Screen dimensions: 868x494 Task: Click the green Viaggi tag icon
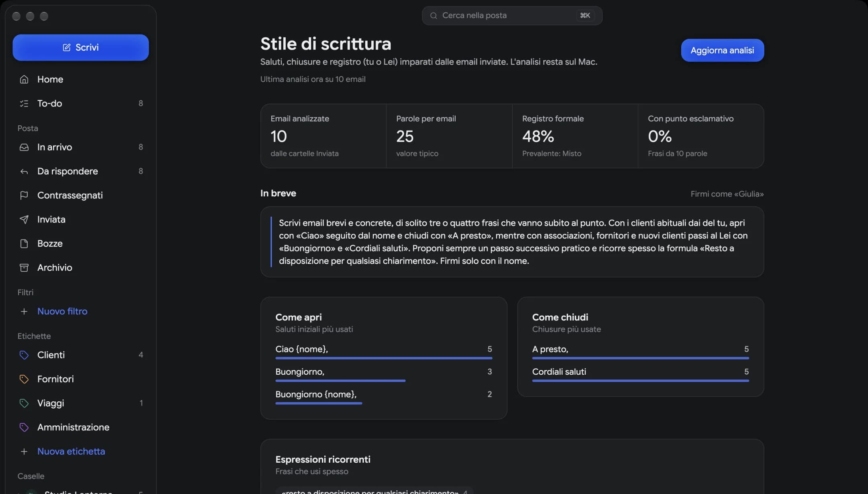click(24, 403)
